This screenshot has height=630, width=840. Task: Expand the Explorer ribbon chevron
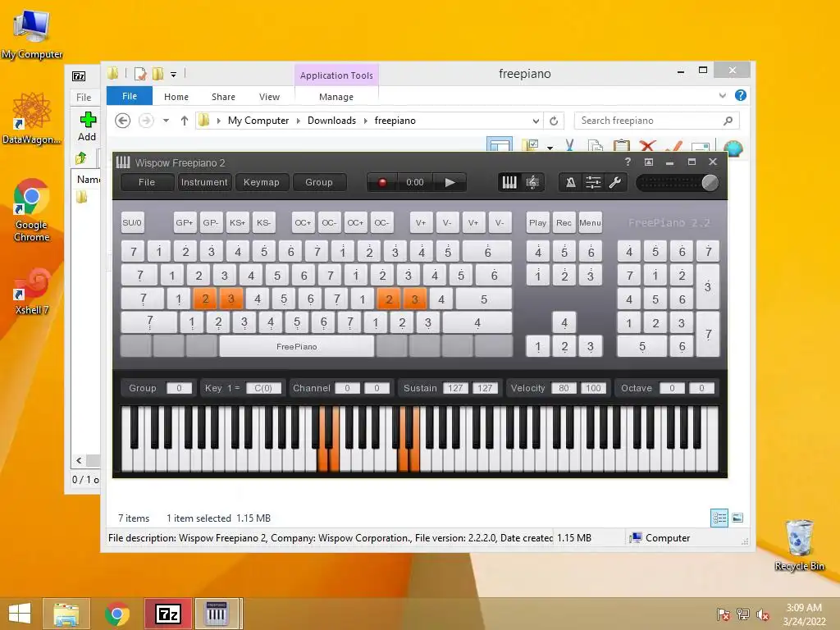722,96
